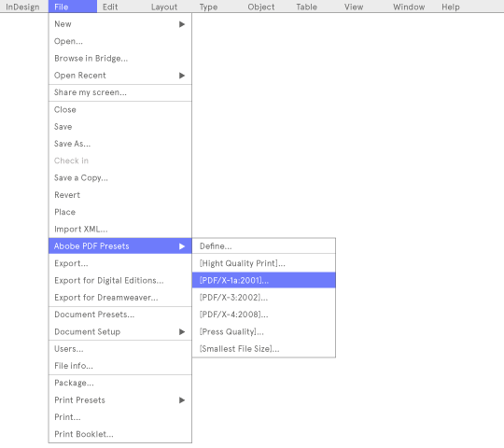Image resolution: width=504 pixels, height=448 pixels.
Task: Open the Window menu
Action: 409,7
